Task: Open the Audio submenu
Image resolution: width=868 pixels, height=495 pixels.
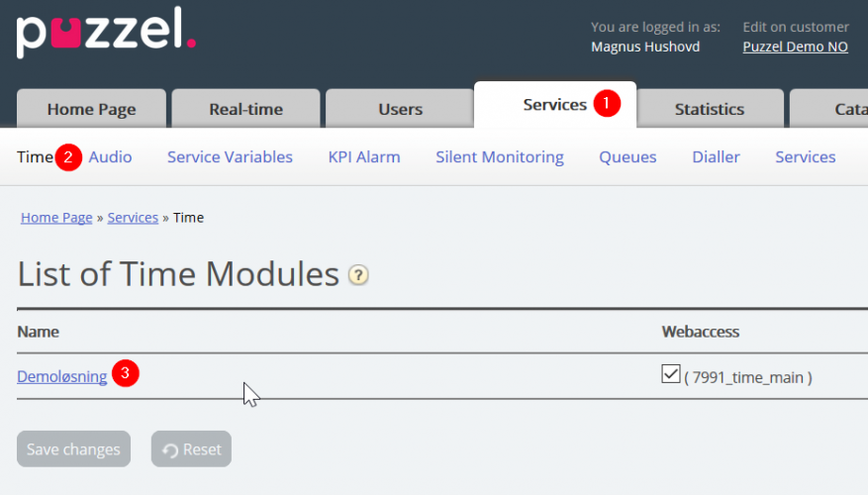Action: (110, 156)
